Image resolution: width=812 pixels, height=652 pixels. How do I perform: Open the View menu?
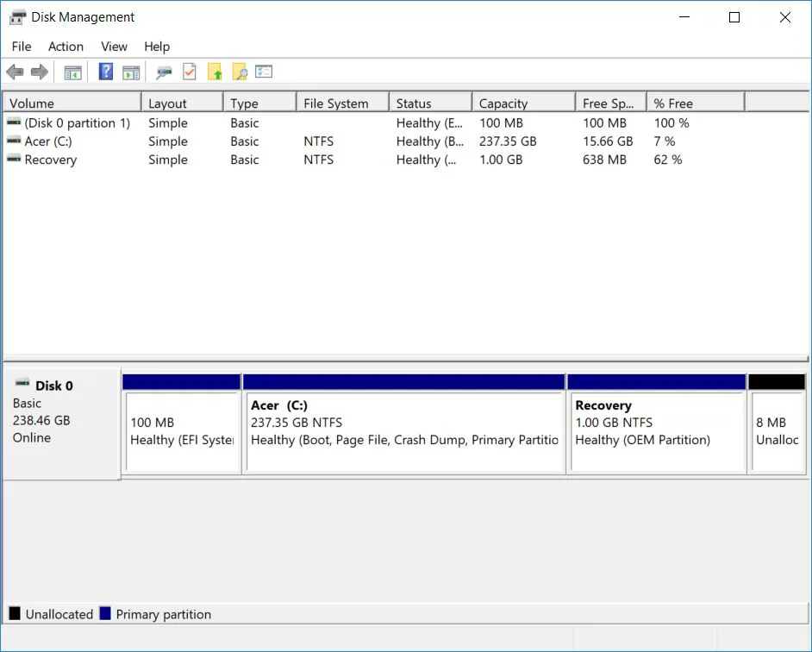click(x=114, y=47)
